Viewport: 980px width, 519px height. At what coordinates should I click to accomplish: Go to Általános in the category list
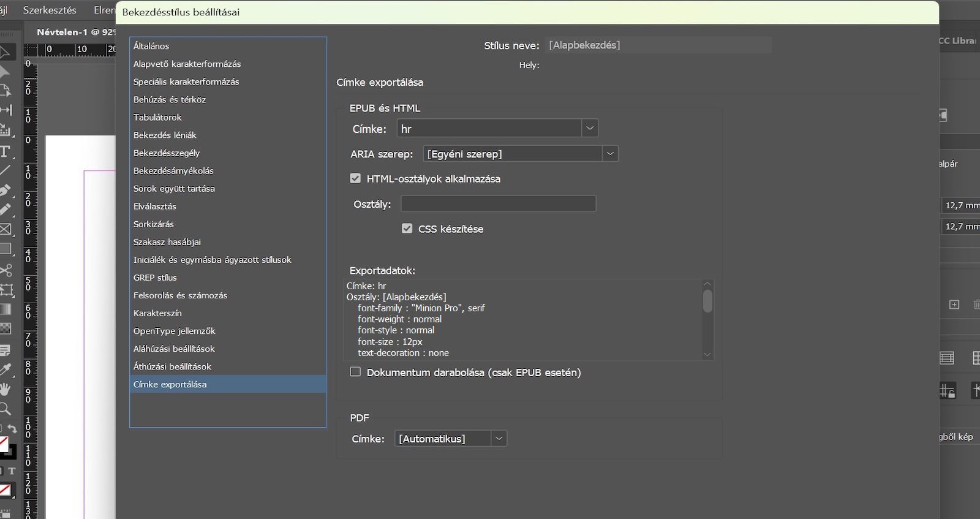151,46
